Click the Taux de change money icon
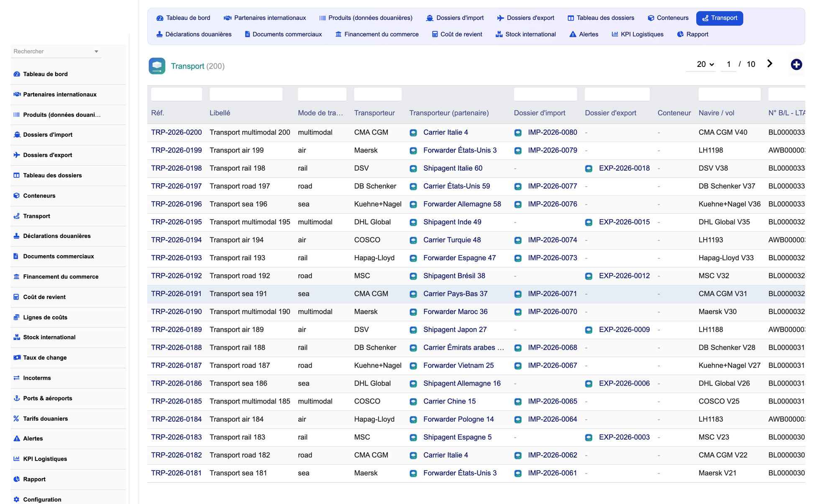Viewport: 814px width, 504px height. pyautogui.click(x=17, y=358)
